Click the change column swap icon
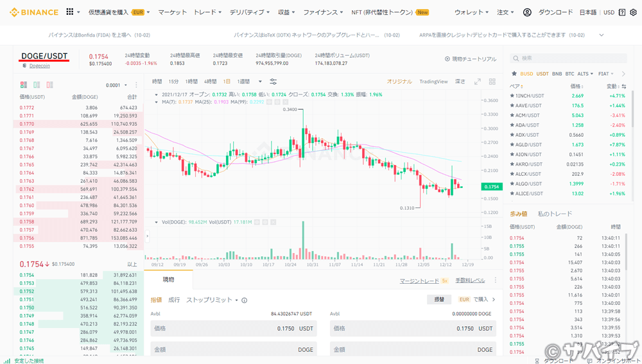Viewport: 642px width, 364px height. tap(624, 87)
